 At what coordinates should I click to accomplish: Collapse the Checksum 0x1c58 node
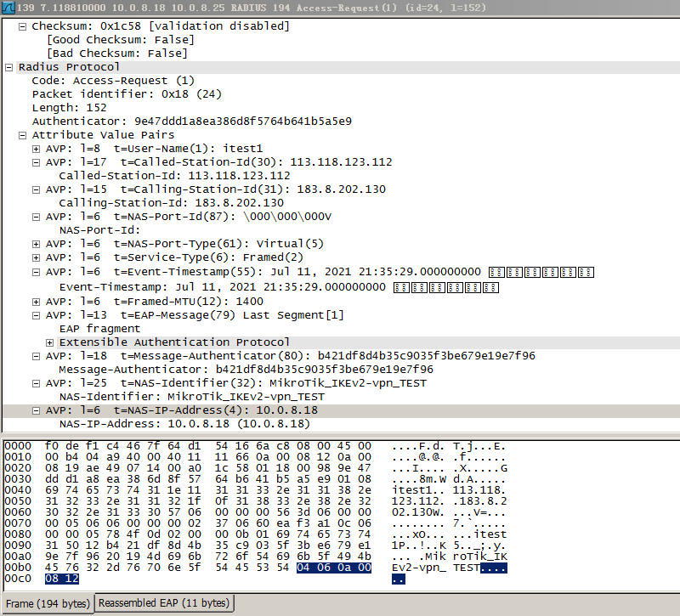23,27
